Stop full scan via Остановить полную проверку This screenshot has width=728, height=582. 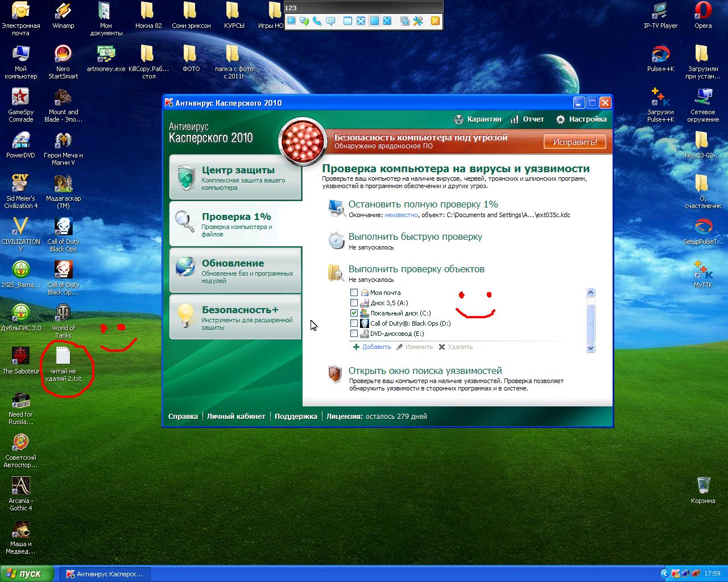(x=423, y=204)
